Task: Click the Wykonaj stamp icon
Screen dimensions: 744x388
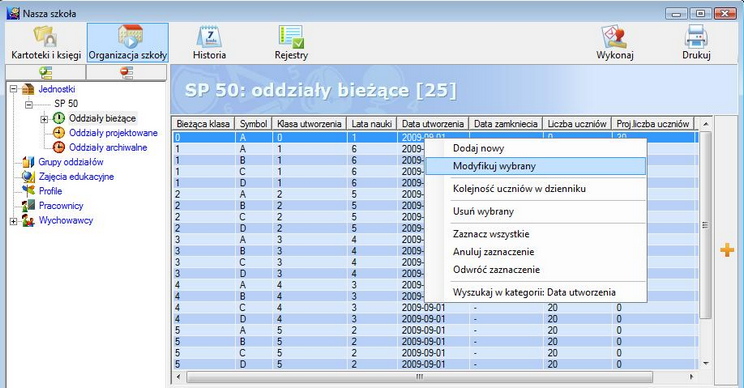Action: click(x=614, y=37)
